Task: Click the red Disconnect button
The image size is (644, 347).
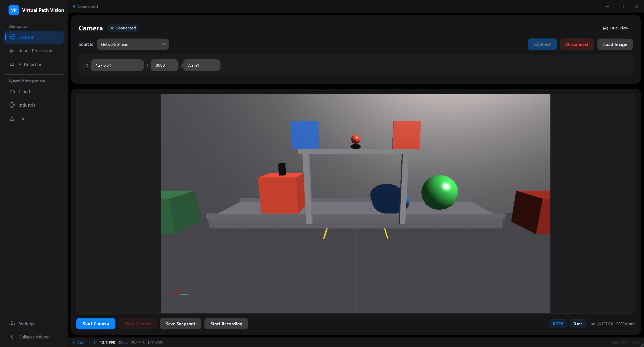Action: pos(577,44)
